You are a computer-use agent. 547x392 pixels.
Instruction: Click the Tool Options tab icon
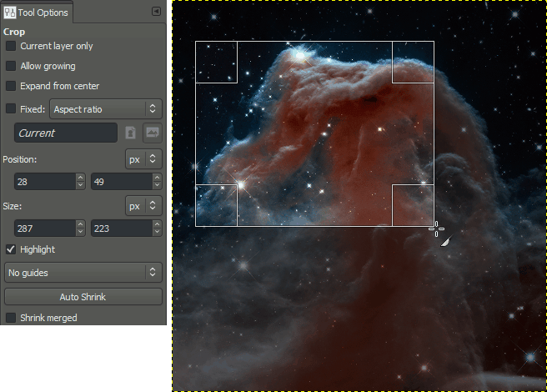coord(10,13)
